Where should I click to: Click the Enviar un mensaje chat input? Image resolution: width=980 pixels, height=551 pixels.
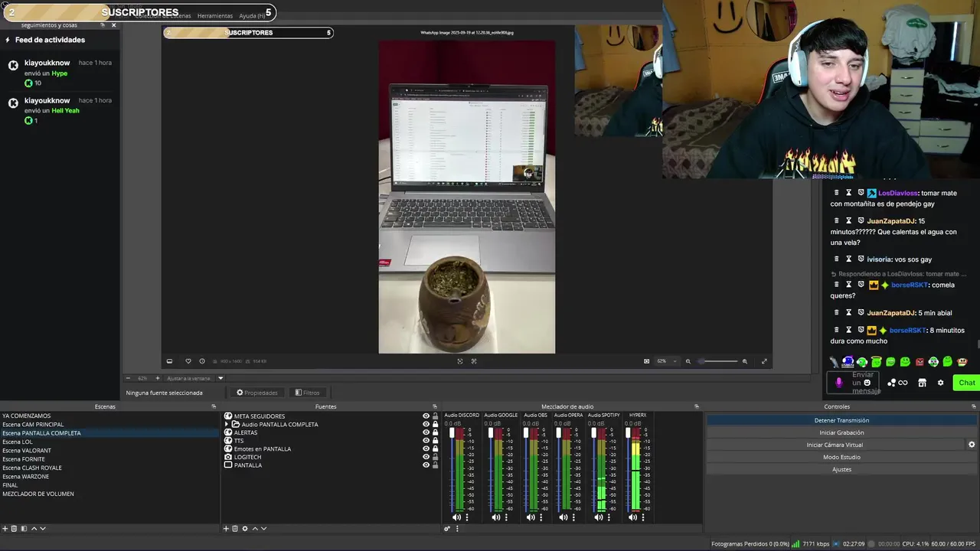[853, 383]
